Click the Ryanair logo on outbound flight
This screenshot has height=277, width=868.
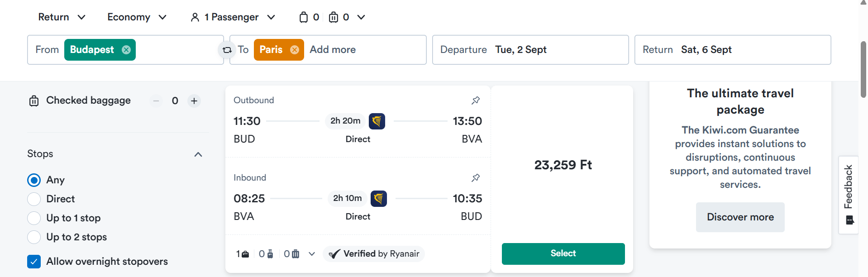pos(377,121)
